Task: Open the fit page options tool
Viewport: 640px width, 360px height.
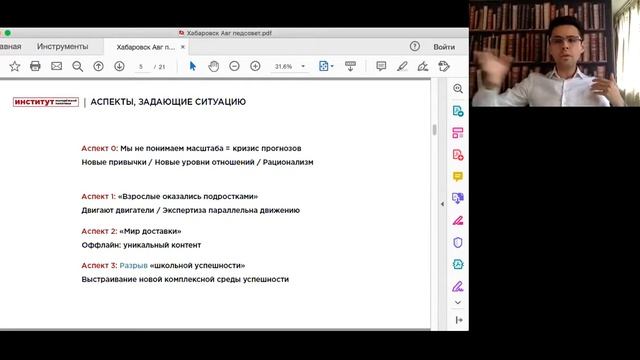Action: pos(326,66)
